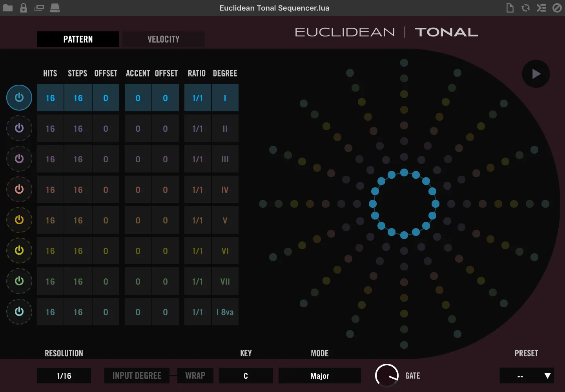This screenshot has height=392, width=565.
Task: Click the circular reload arrows icon
Action: pos(526,8)
